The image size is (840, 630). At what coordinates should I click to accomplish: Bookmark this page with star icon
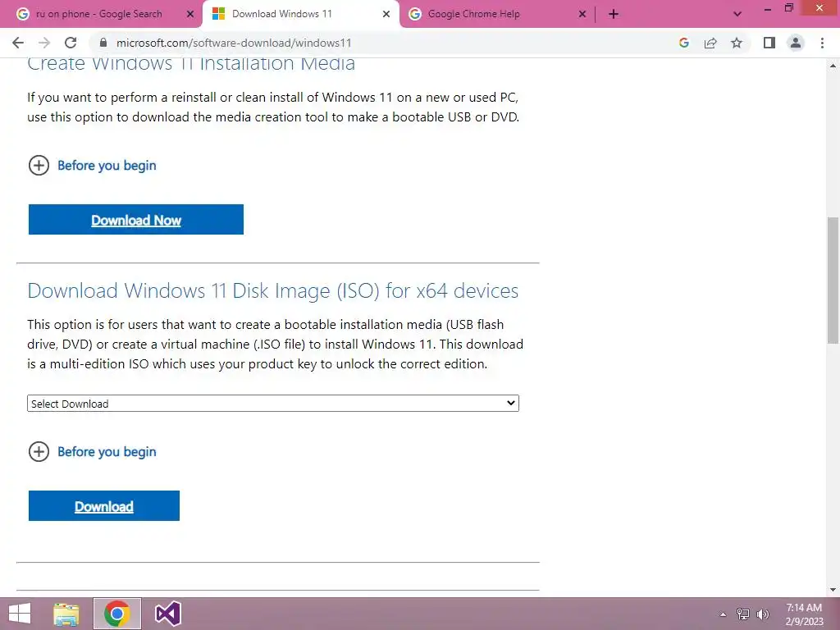[737, 43]
